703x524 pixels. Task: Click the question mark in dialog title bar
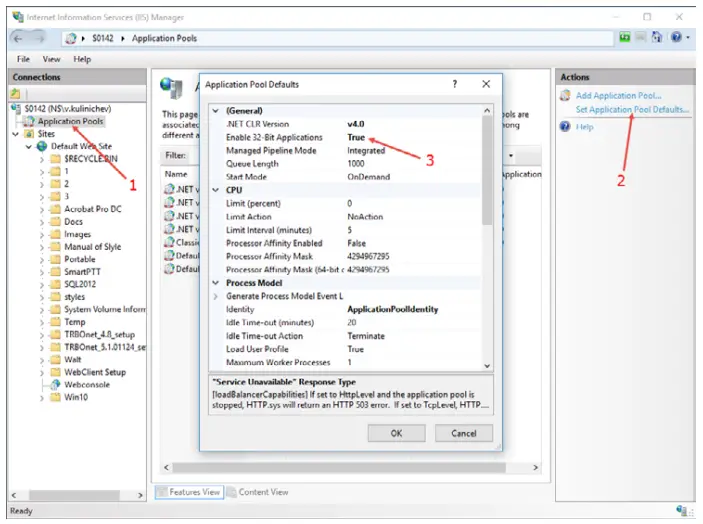point(455,84)
